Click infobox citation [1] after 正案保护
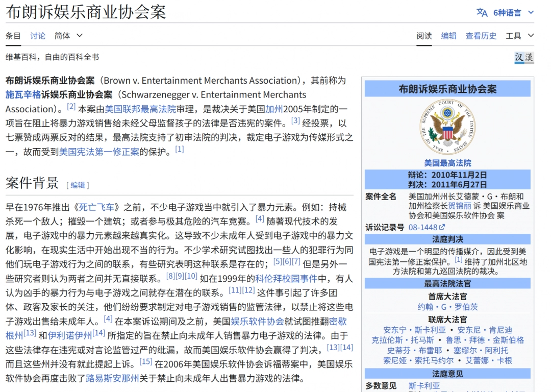Image resolution: width=551 pixels, height=392 pixels. click(x=458, y=259)
